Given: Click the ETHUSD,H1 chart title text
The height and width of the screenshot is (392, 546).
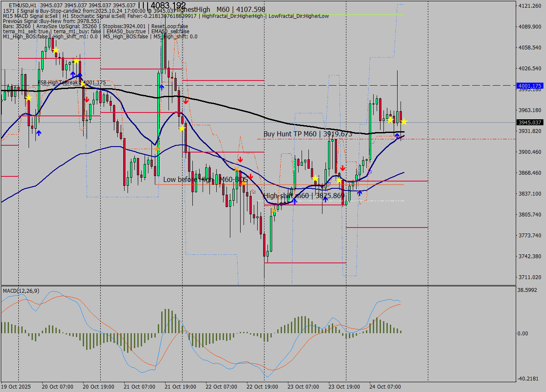Looking at the screenshot, I should (x=22, y=6).
